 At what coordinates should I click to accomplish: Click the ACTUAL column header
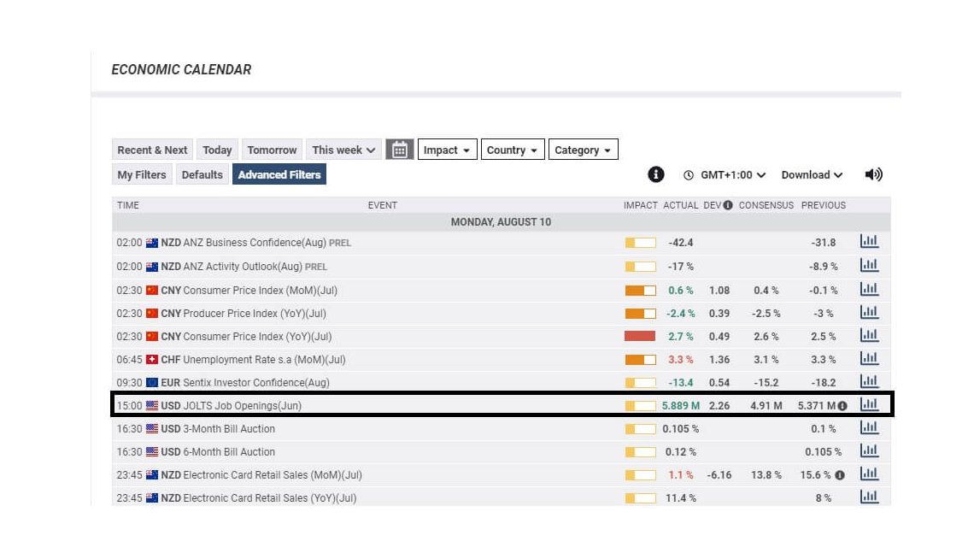click(x=681, y=205)
